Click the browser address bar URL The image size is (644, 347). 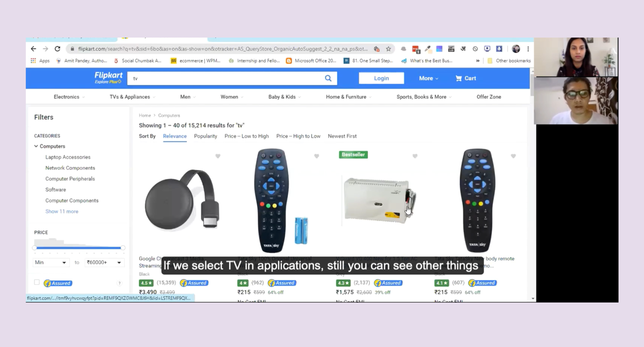pyautogui.click(x=223, y=49)
